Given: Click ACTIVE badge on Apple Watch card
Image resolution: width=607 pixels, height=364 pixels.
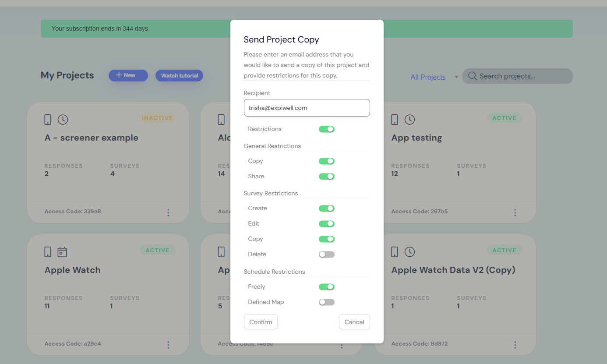Looking at the screenshot, I should point(158,251).
